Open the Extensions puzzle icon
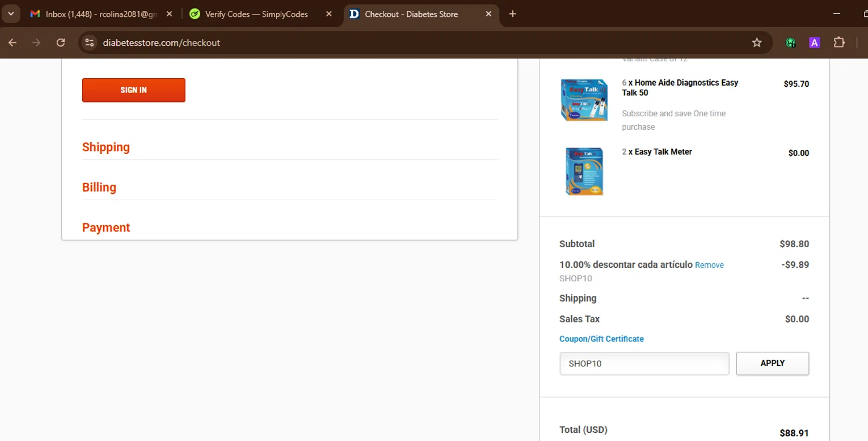Viewport: 868px width, 441px height. pyautogui.click(x=839, y=43)
